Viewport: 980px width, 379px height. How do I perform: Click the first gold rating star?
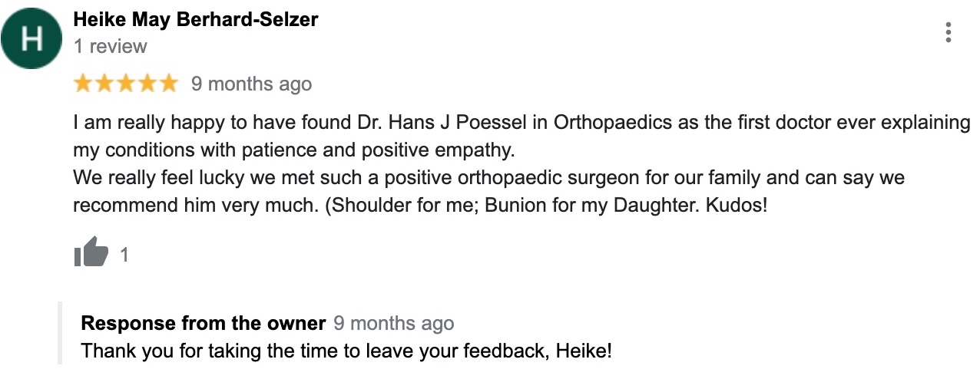82,84
